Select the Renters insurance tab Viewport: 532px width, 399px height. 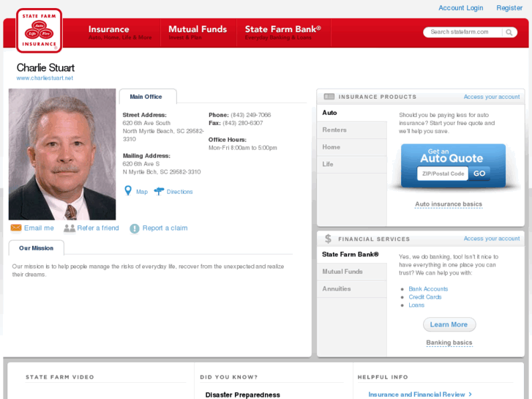(x=352, y=130)
